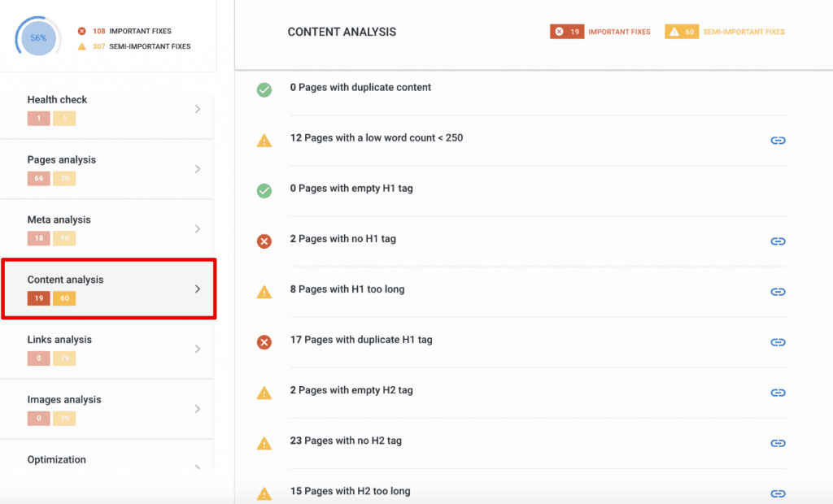Image resolution: width=833 pixels, height=504 pixels.
Task: Open the Meta analysis menu item
Action: [59, 220]
